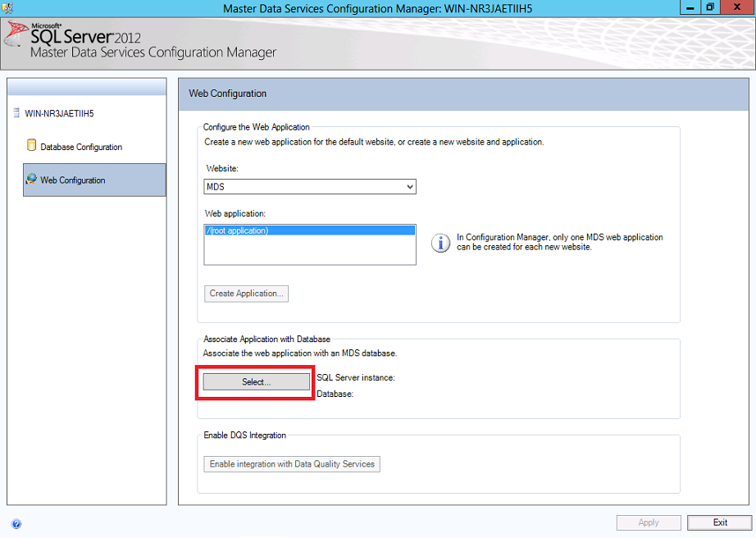The image size is (756, 538).
Task: Click the 'SQL Server instance:' label
Action: tap(356, 377)
